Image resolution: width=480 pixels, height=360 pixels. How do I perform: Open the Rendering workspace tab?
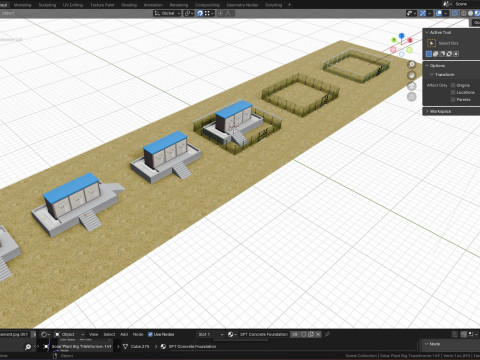coord(179,5)
